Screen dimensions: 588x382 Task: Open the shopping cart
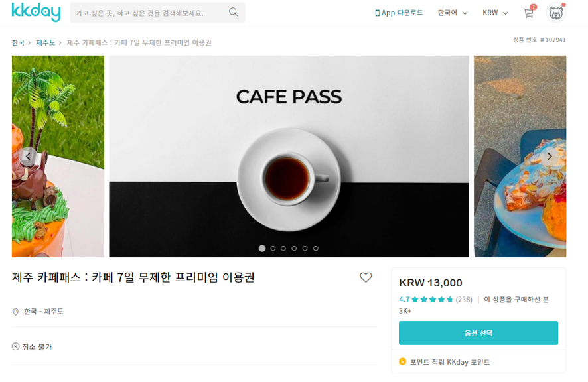point(529,13)
